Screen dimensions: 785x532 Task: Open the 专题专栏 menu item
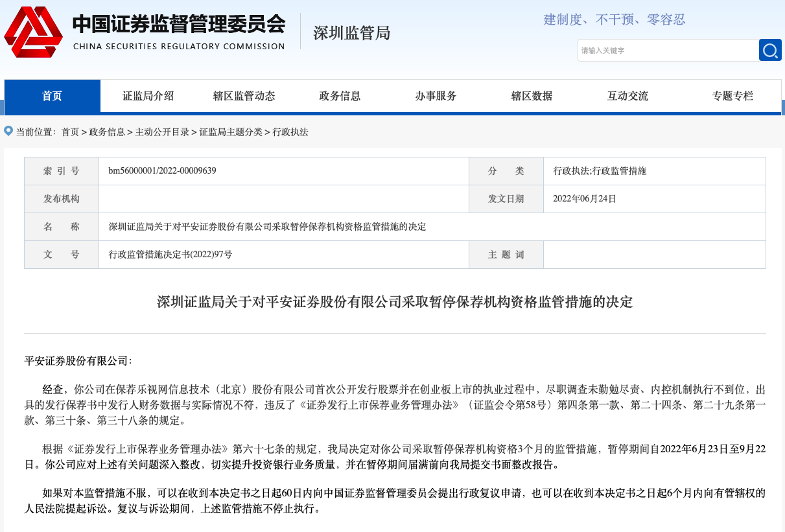(733, 96)
